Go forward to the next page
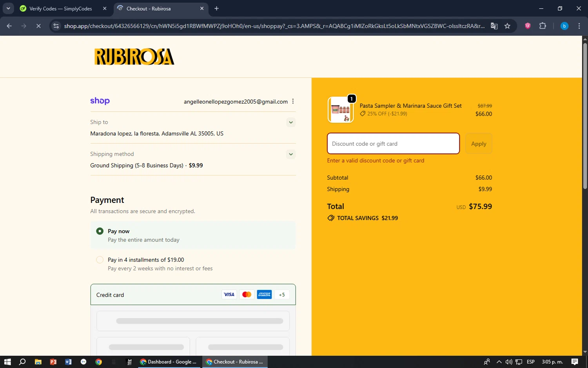The height and width of the screenshot is (368, 588). click(x=24, y=26)
